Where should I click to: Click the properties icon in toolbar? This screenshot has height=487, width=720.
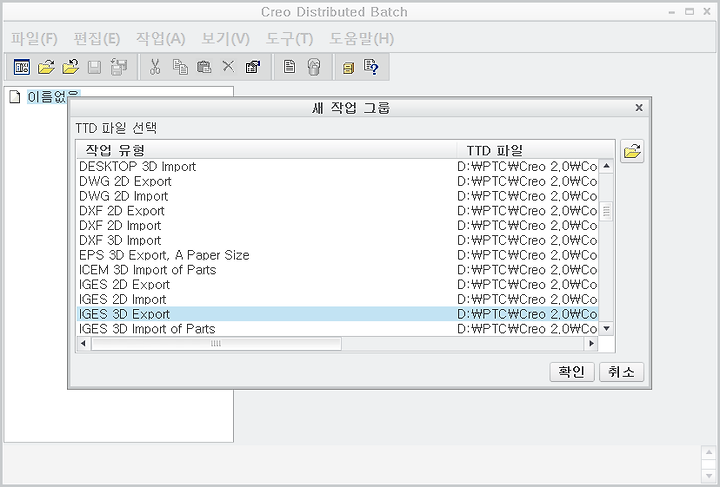click(x=253, y=67)
